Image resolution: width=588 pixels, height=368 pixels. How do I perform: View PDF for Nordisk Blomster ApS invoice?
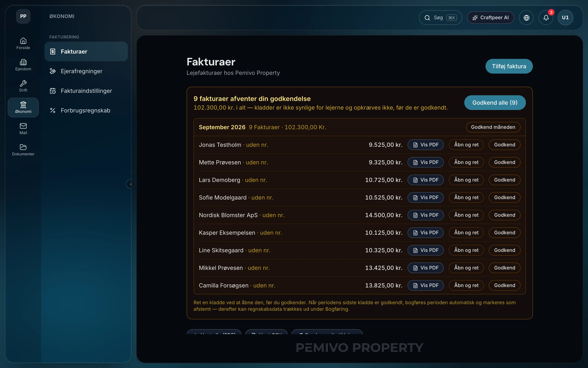click(425, 215)
